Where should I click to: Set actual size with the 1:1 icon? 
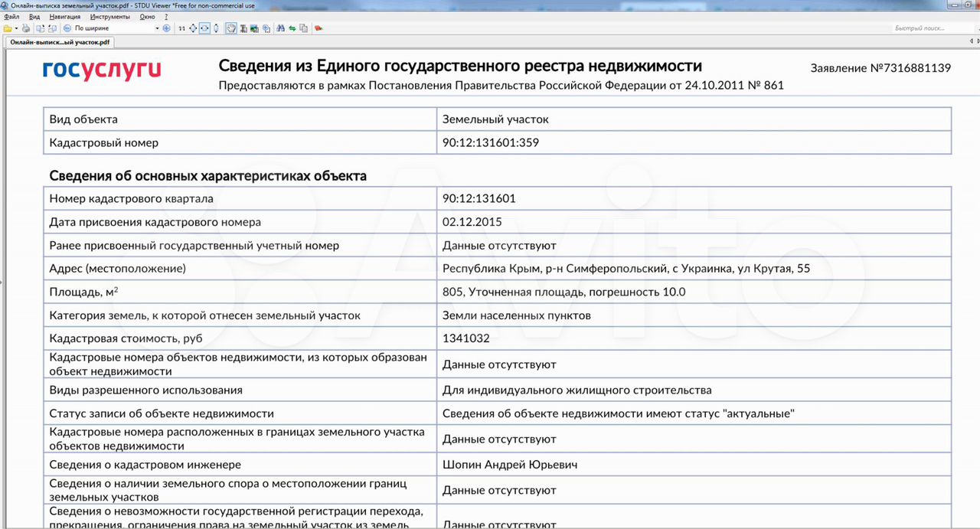(x=181, y=28)
